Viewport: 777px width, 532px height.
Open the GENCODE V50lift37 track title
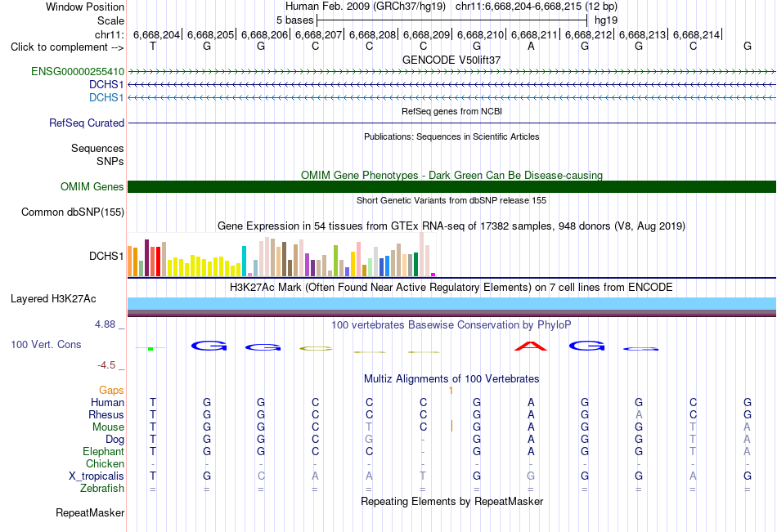451,60
